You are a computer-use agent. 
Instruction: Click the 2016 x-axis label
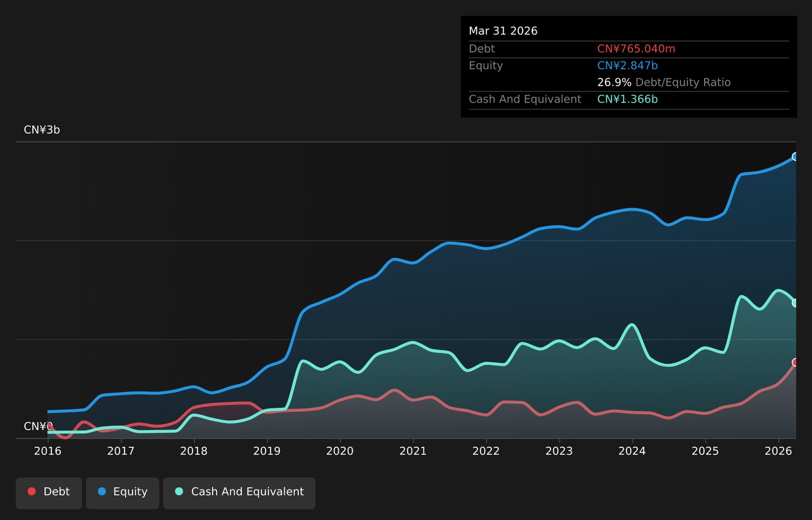tap(48, 451)
